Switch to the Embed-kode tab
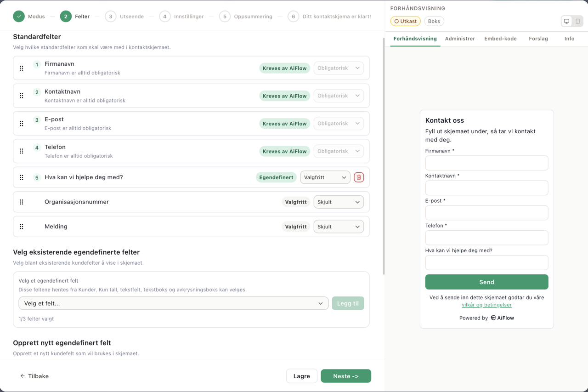Image resolution: width=588 pixels, height=392 pixels. 500,39
